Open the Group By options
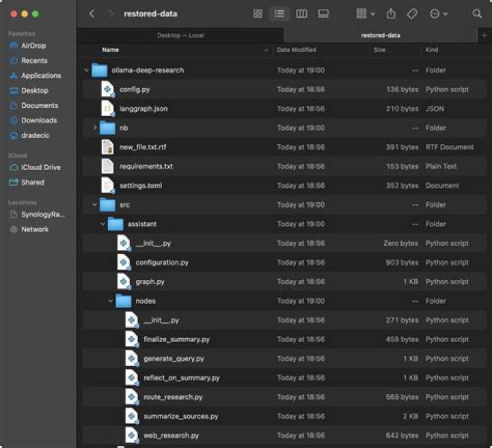492x448 pixels. pyautogui.click(x=365, y=14)
